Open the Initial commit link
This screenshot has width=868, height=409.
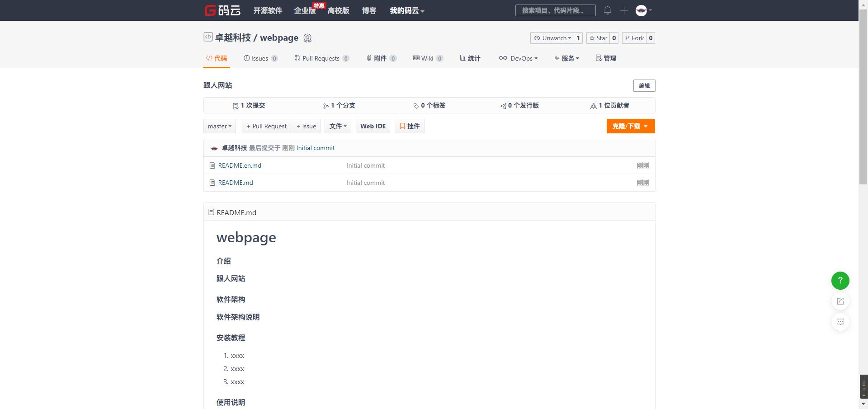316,148
